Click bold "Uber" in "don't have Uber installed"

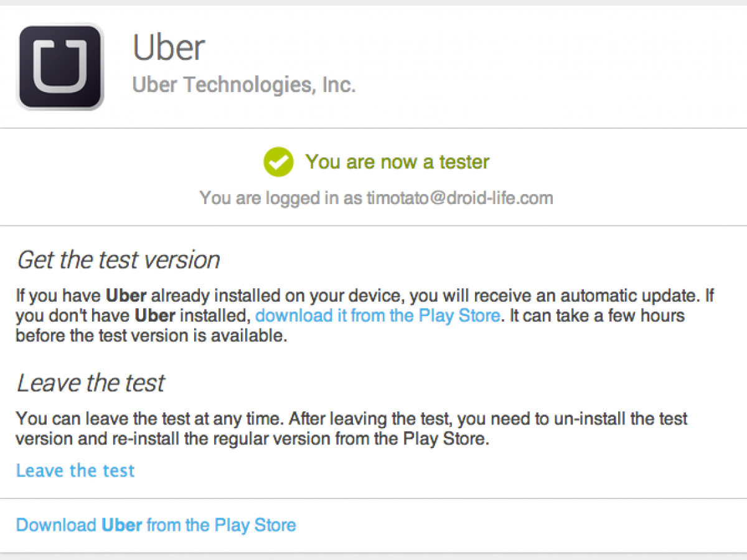click(155, 315)
